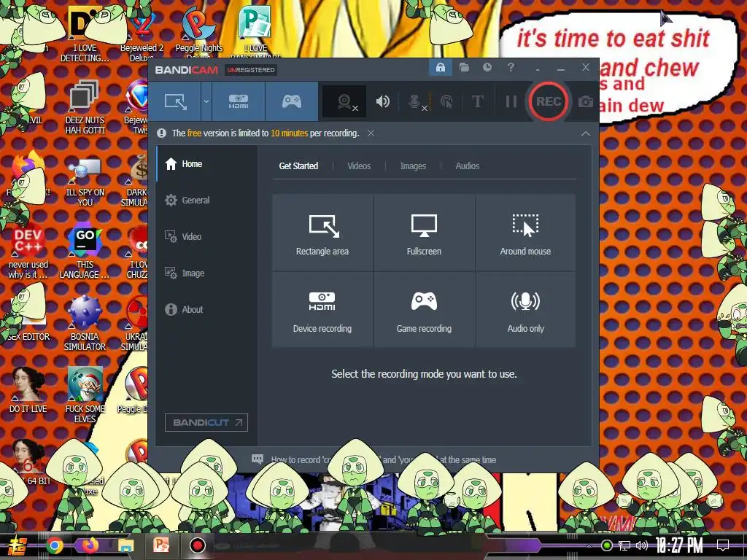This screenshot has height=560, width=747.
Task: Open the scheduled recording clock icon
Action: pyautogui.click(x=487, y=67)
